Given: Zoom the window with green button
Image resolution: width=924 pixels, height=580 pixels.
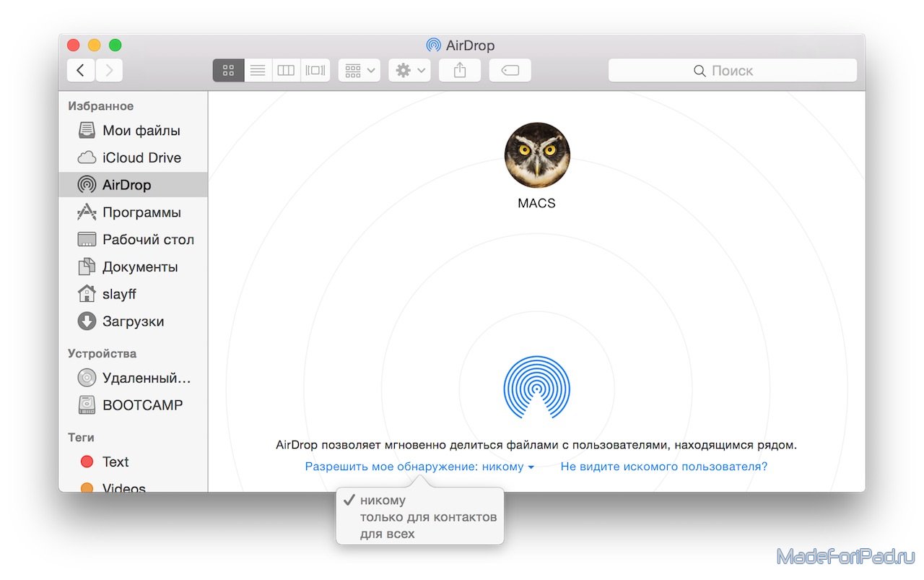Looking at the screenshot, I should pos(115,45).
